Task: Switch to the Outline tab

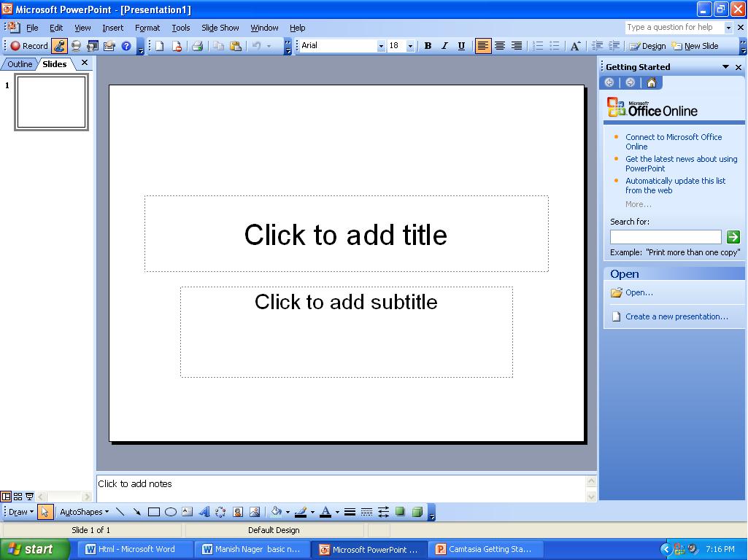Action: (x=19, y=63)
